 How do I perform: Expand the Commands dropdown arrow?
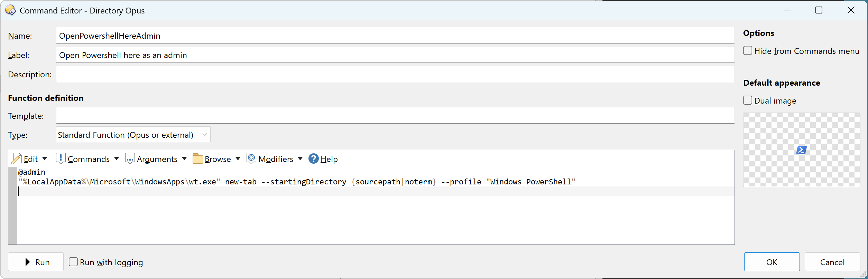117,159
